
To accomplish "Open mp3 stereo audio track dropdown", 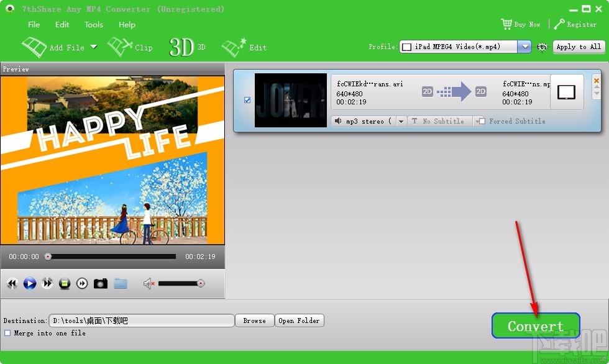I will [401, 122].
